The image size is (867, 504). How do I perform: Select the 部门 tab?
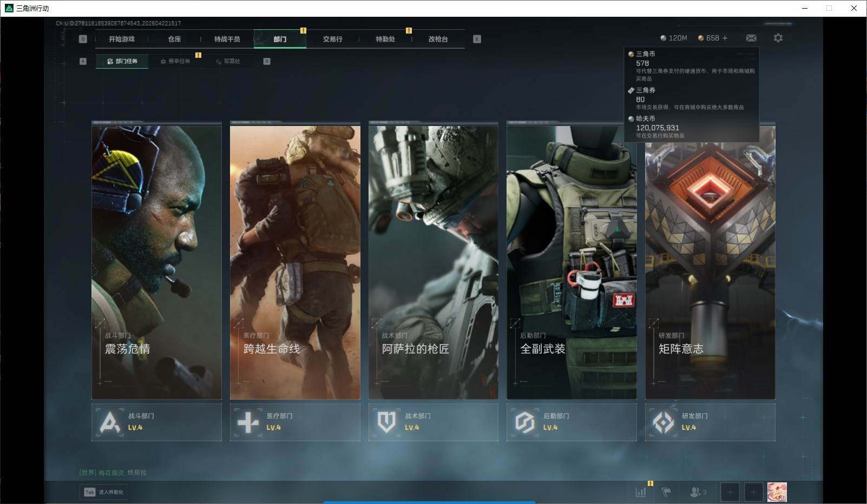pyautogui.click(x=280, y=39)
